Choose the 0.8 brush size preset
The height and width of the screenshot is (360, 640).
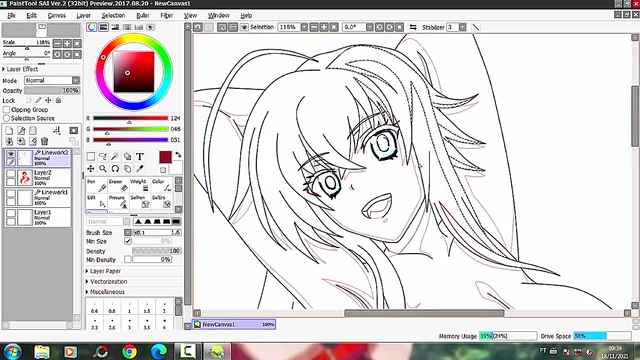[112, 307]
